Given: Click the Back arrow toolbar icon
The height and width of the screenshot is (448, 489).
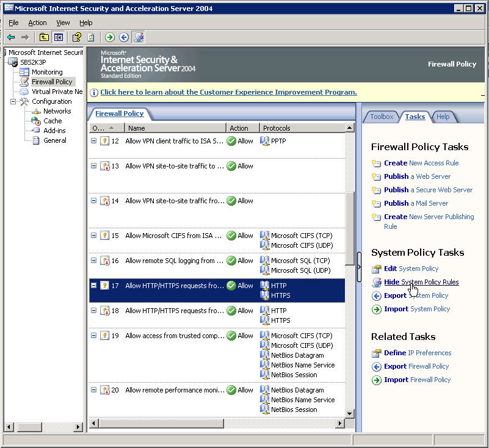Looking at the screenshot, I should pos(11,37).
